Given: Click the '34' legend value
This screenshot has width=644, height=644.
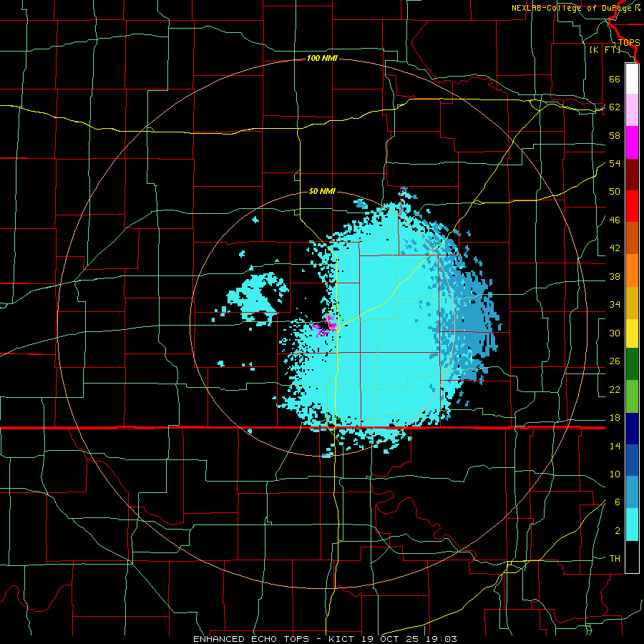Looking at the screenshot, I should pos(615,305).
